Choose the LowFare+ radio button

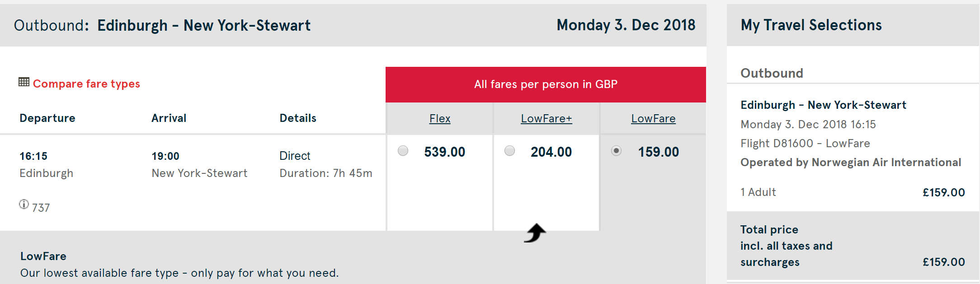click(509, 150)
